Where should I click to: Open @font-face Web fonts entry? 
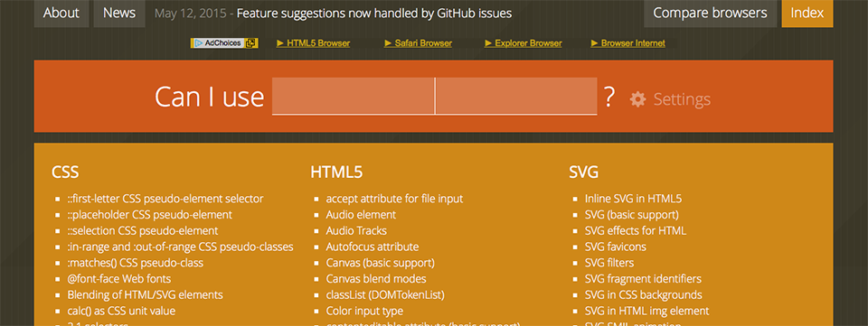[119, 278]
